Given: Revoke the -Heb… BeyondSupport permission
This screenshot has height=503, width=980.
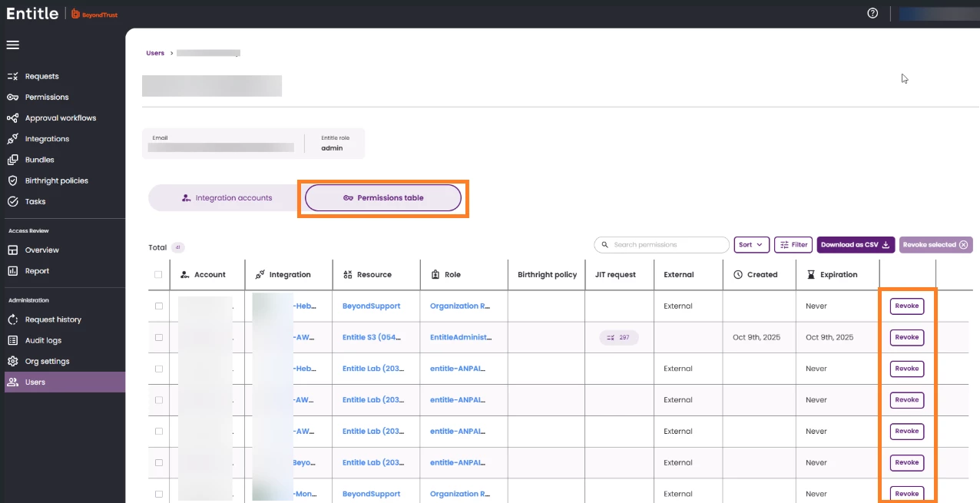Looking at the screenshot, I should (907, 306).
